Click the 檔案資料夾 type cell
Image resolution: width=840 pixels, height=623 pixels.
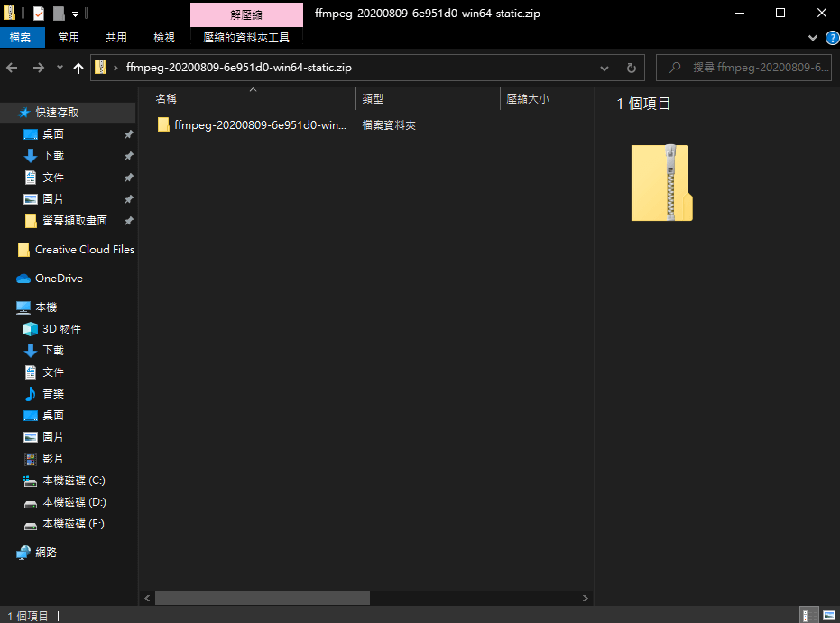tap(389, 125)
